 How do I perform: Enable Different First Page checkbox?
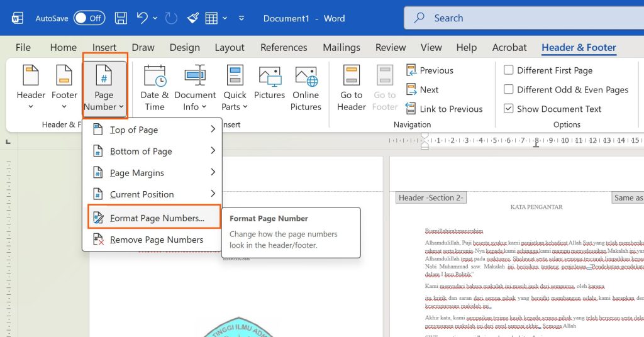[508, 70]
